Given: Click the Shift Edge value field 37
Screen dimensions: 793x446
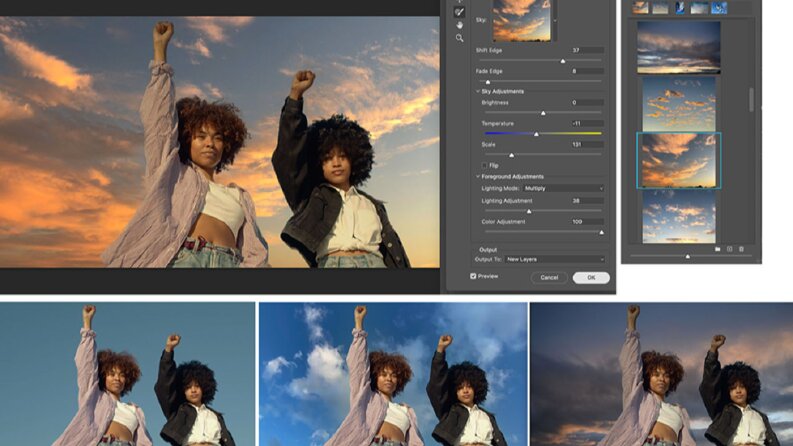Looking at the screenshot, I should click(587, 50).
